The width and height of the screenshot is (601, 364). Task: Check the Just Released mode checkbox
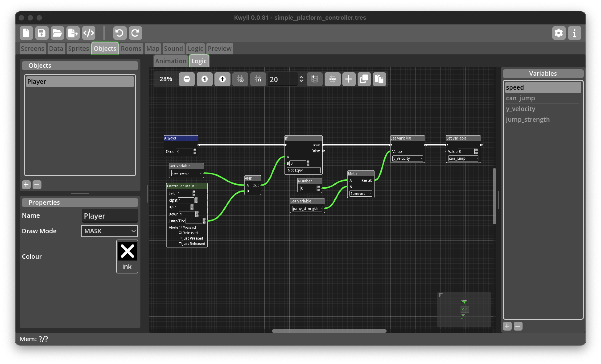181,244
